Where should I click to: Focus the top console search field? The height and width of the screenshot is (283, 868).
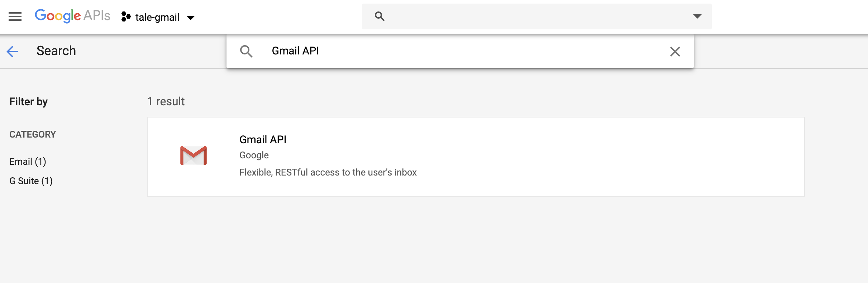pyautogui.click(x=536, y=16)
